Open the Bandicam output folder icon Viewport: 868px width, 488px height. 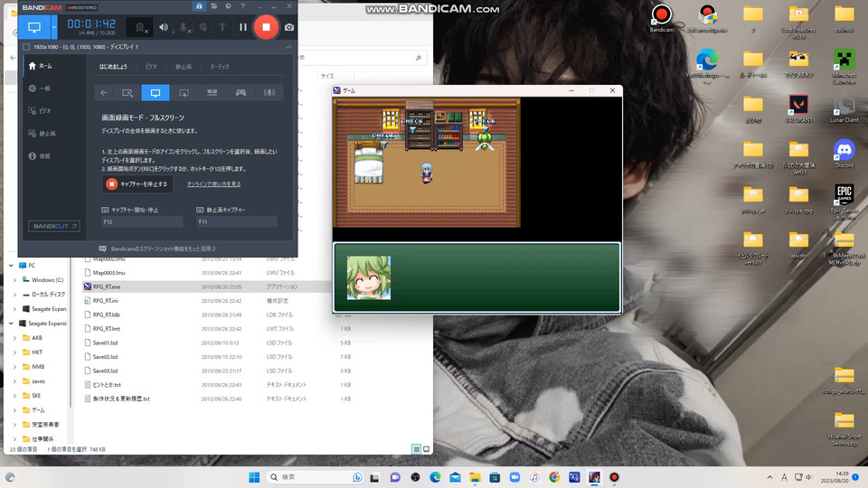click(213, 6)
